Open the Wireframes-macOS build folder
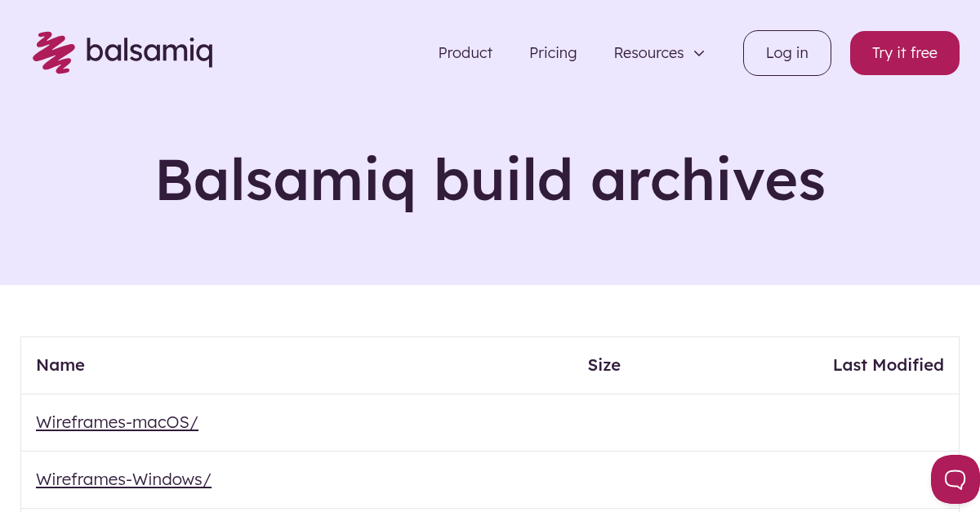The image size is (980, 512). click(x=117, y=422)
